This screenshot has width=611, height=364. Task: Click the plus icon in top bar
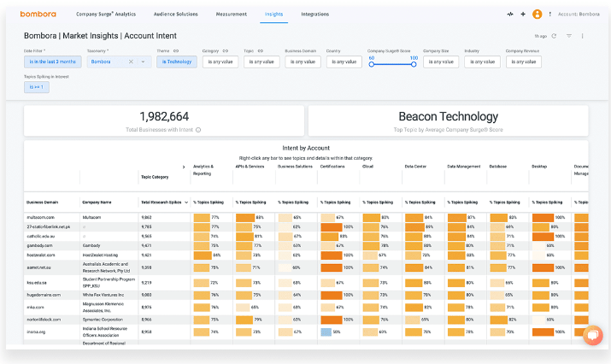tap(523, 14)
